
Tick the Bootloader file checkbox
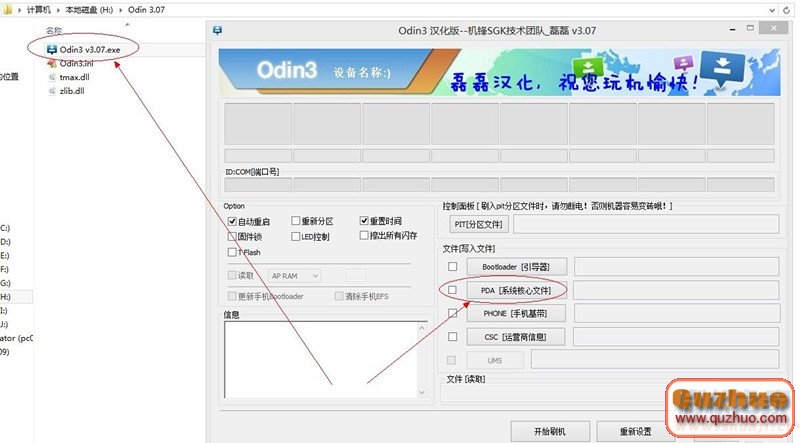[x=453, y=266]
